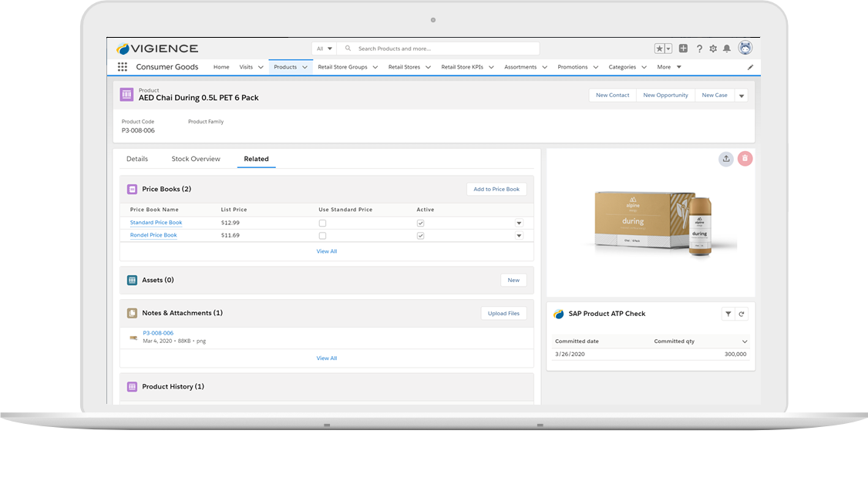
Task: Select the Related tab
Action: coord(256,159)
